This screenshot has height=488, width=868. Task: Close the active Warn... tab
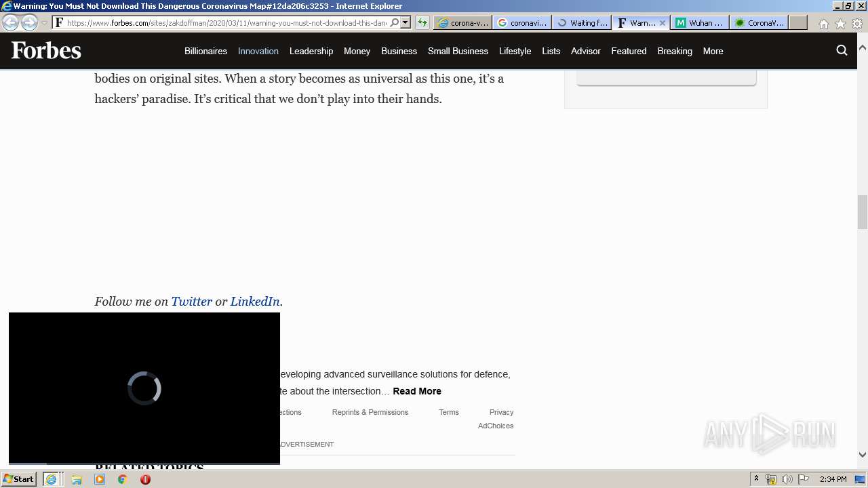[x=663, y=22]
